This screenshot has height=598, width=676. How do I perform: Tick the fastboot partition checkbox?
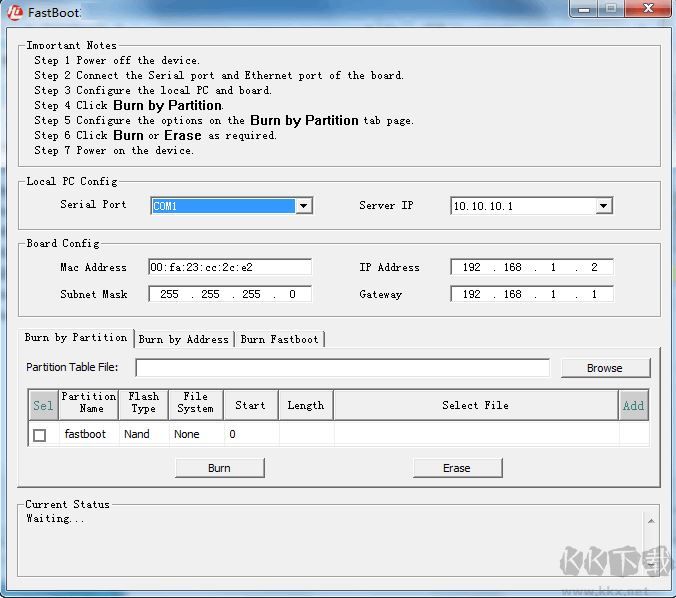click(40, 435)
